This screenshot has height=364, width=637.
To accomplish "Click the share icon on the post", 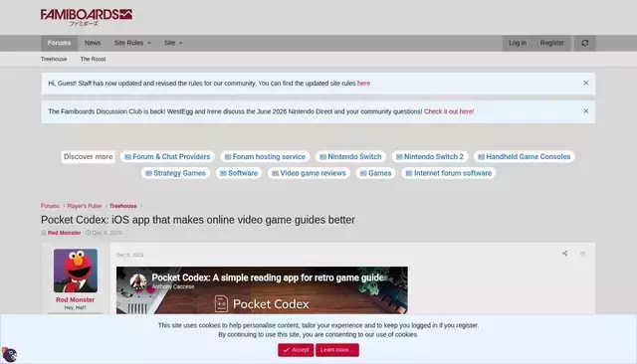I will pyautogui.click(x=564, y=254).
